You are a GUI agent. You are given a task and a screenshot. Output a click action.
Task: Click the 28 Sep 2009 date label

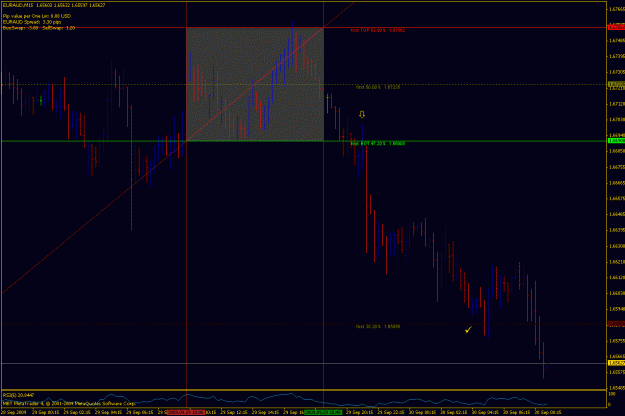tap(14, 412)
